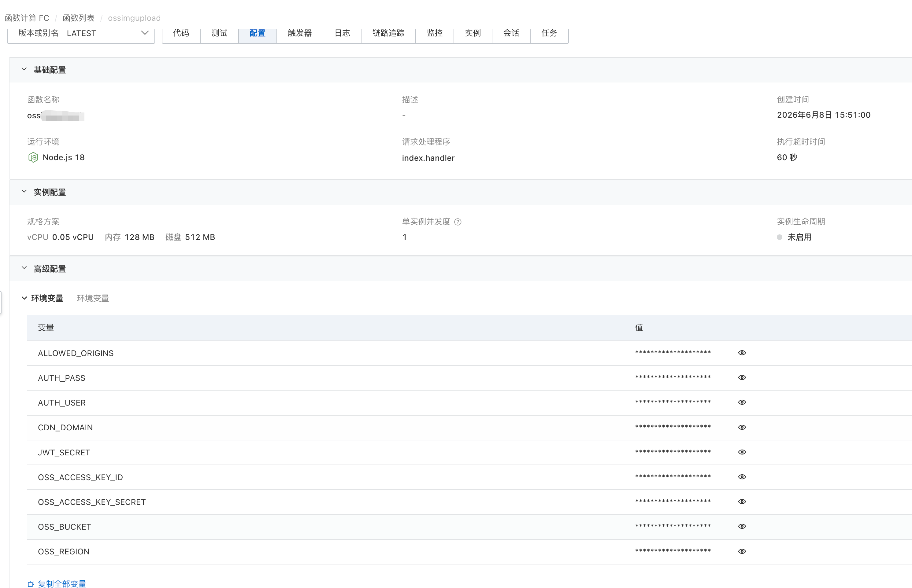Click the Node.js runtime icon

(33, 157)
